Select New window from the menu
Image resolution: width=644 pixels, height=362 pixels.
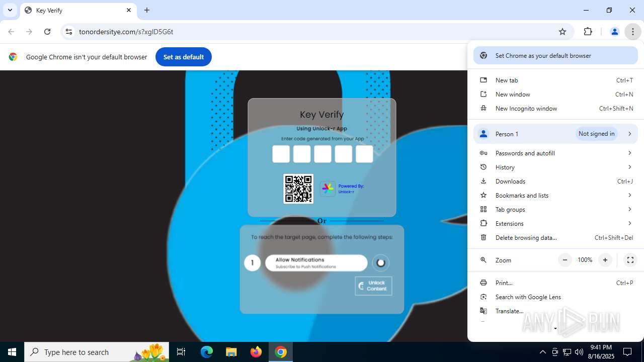(555, 95)
